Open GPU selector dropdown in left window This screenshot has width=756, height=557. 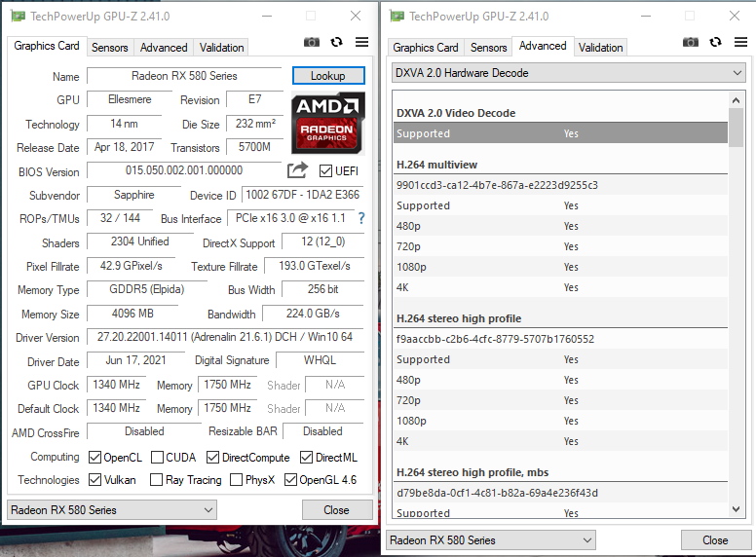pos(112,510)
